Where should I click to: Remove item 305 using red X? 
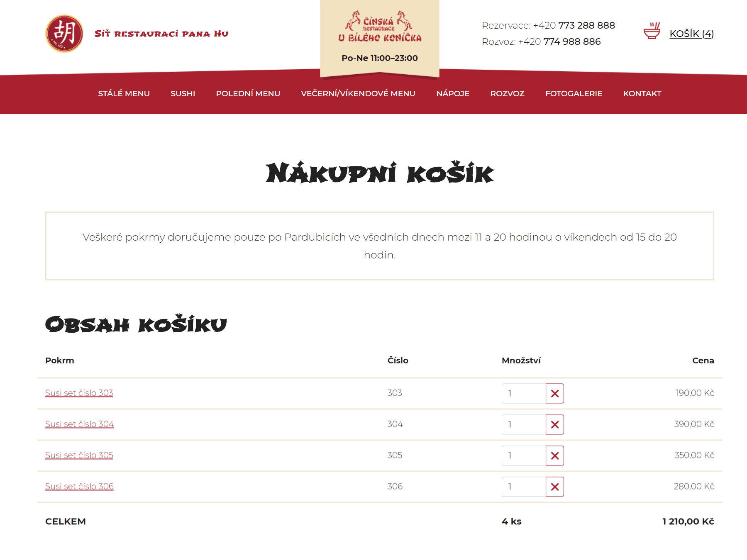[554, 455]
